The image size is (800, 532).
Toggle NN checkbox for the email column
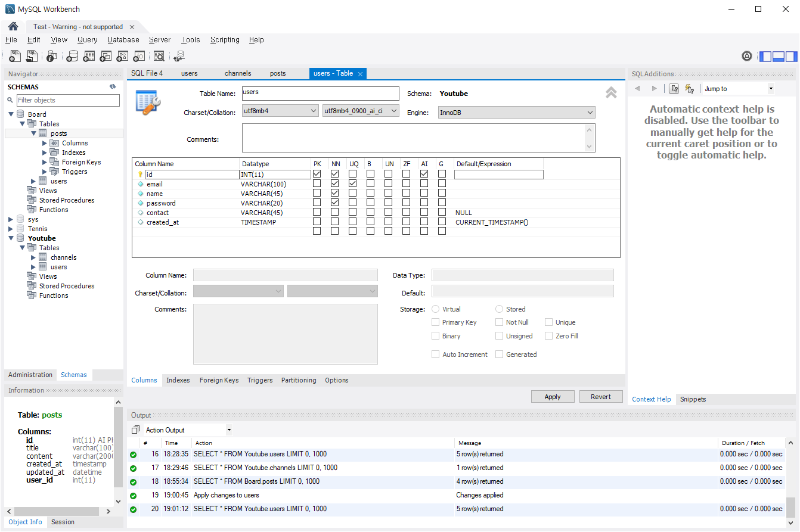click(334, 183)
